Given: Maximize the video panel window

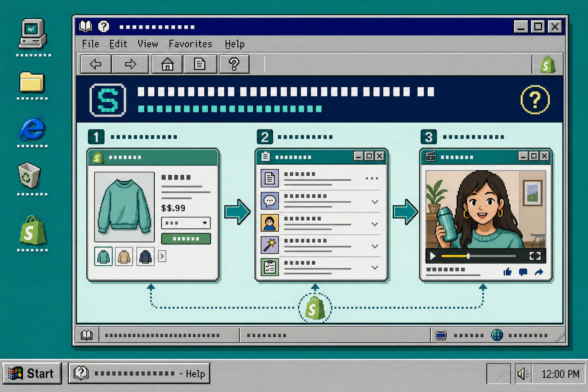Looking at the screenshot, I should (x=534, y=156).
